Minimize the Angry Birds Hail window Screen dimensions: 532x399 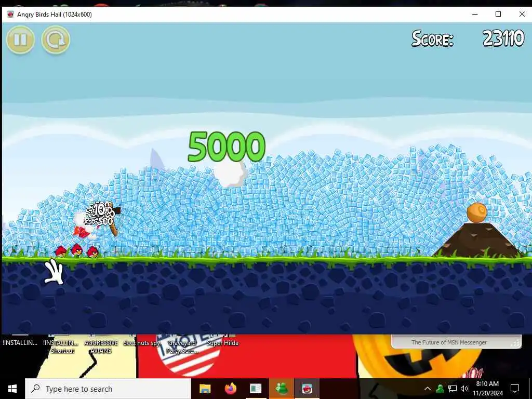click(475, 14)
